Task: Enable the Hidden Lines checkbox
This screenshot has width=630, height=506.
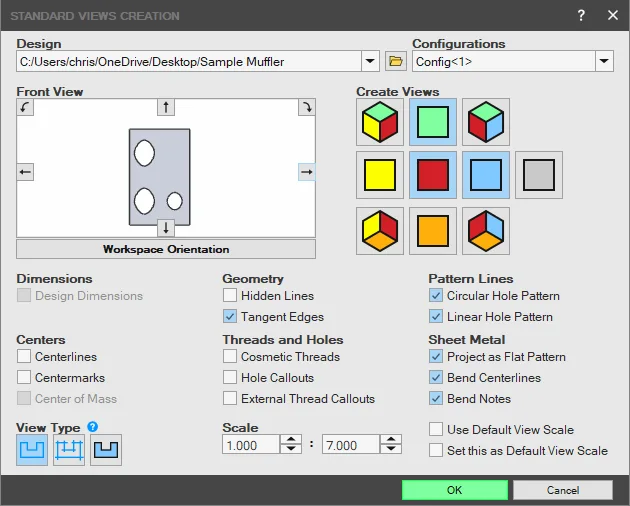Action: tap(230, 295)
